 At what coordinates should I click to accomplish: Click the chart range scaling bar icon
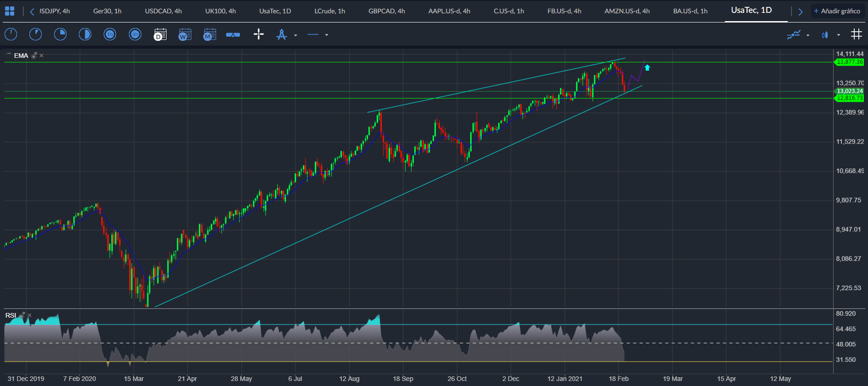[x=233, y=35]
